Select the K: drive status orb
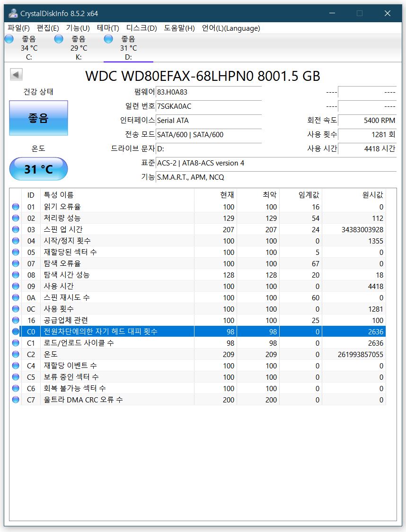 (59, 39)
